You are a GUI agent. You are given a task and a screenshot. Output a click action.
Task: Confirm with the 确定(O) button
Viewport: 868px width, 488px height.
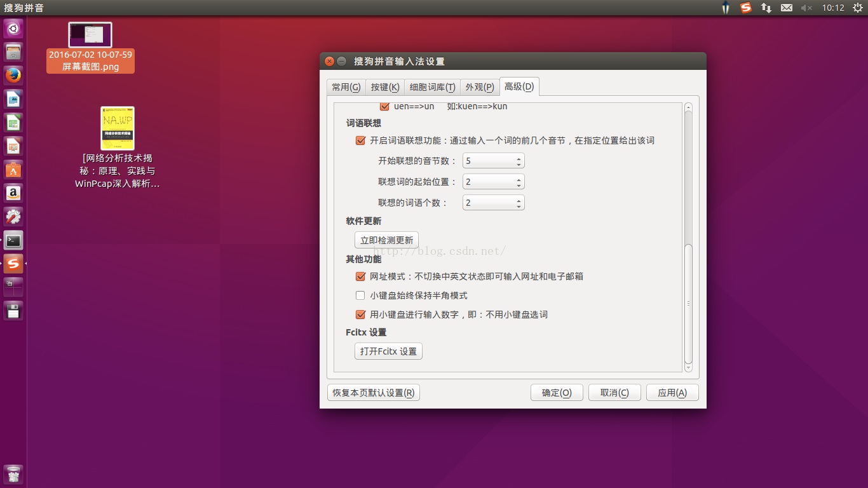tap(557, 393)
